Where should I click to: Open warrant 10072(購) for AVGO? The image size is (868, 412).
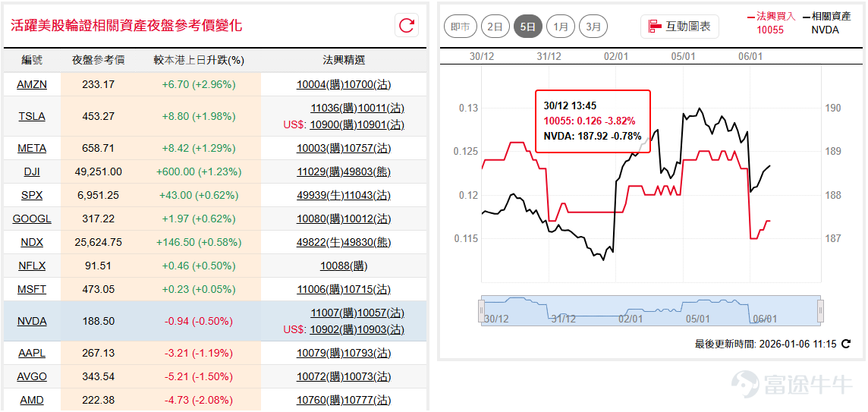(320, 376)
